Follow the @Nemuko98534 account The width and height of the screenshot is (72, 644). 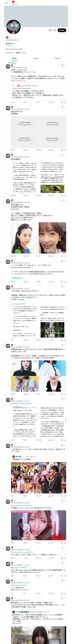pyautogui.click(x=62, y=30)
